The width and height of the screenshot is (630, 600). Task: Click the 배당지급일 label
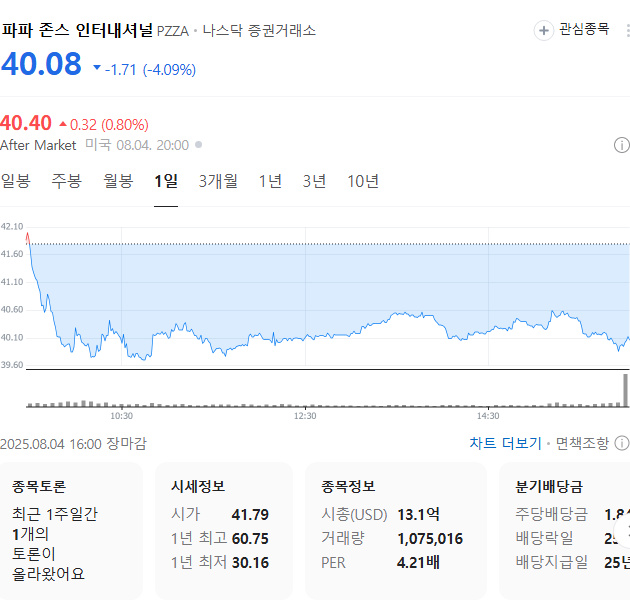coord(552,563)
